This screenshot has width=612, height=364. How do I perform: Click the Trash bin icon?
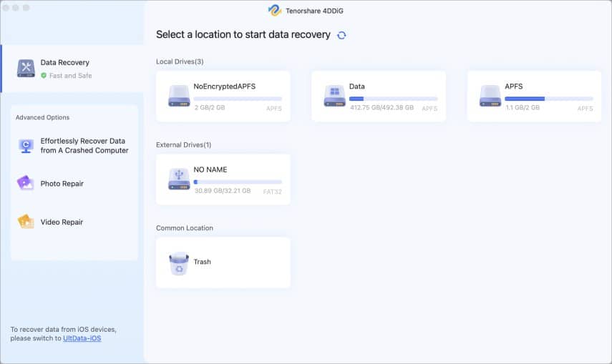pos(179,264)
